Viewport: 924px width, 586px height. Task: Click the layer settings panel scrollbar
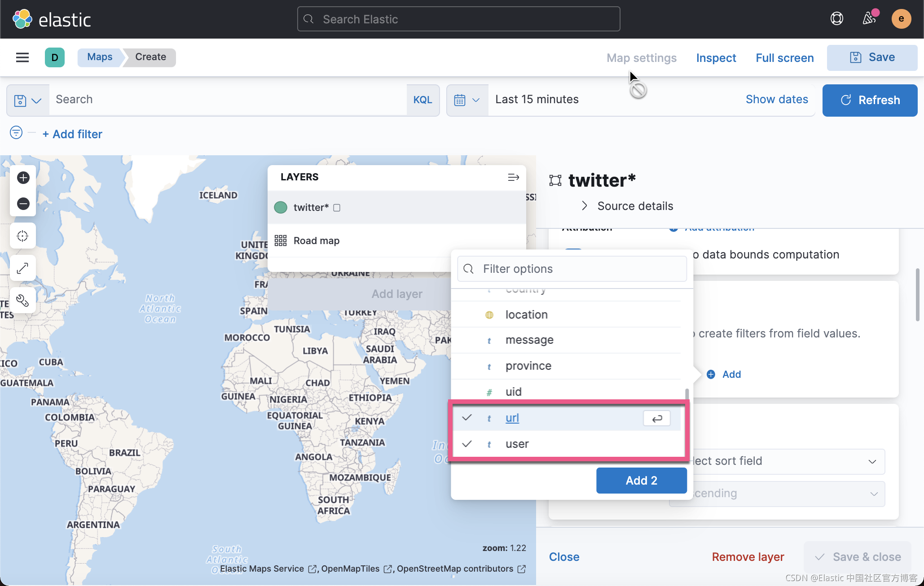[918, 295]
